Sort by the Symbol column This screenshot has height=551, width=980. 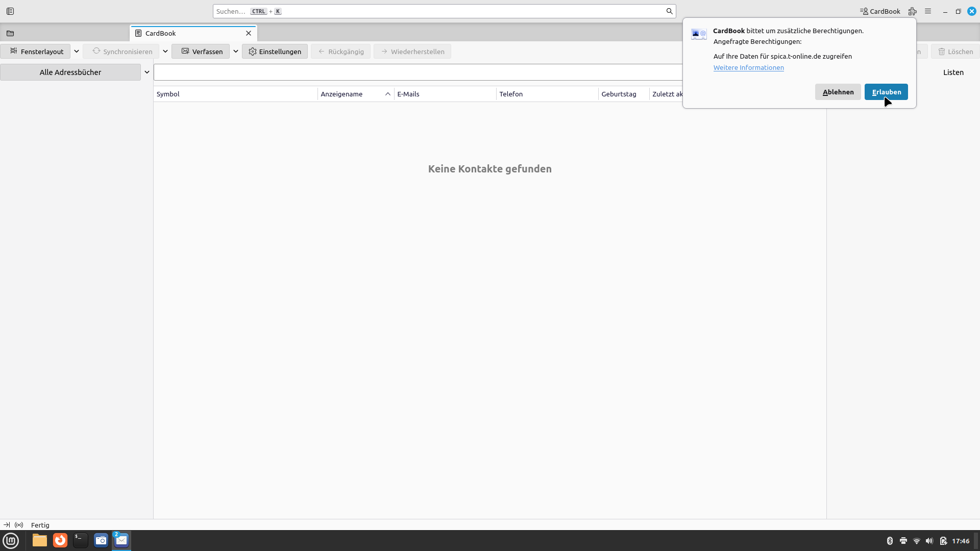coord(235,94)
